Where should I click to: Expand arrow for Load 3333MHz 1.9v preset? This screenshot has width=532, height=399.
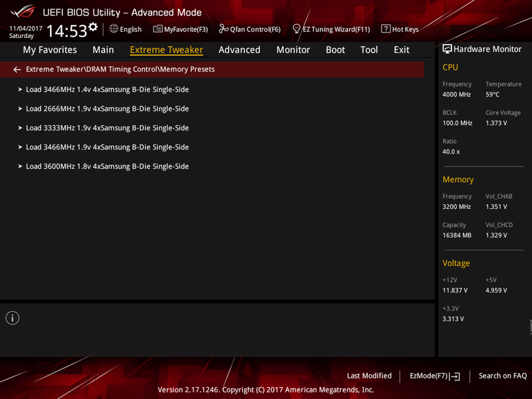20,128
